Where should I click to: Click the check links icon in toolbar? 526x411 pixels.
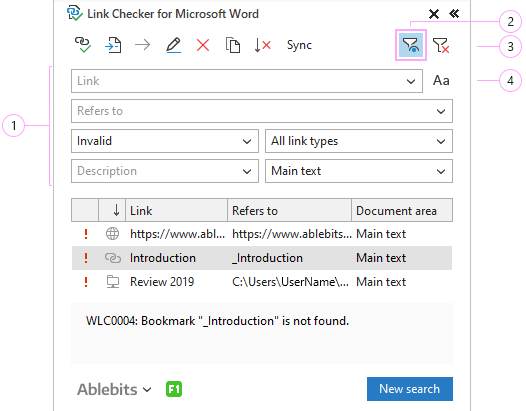[83, 45]
